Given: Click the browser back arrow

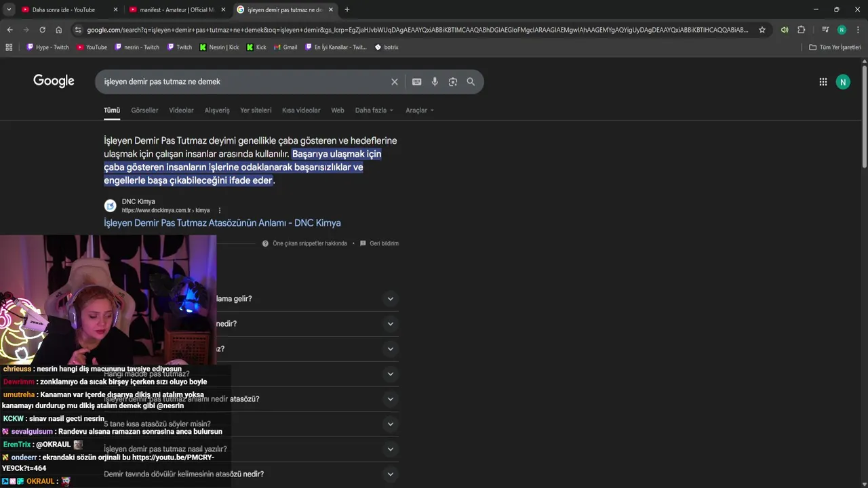Looking at the screenshot, I should [x=9, y=30].
